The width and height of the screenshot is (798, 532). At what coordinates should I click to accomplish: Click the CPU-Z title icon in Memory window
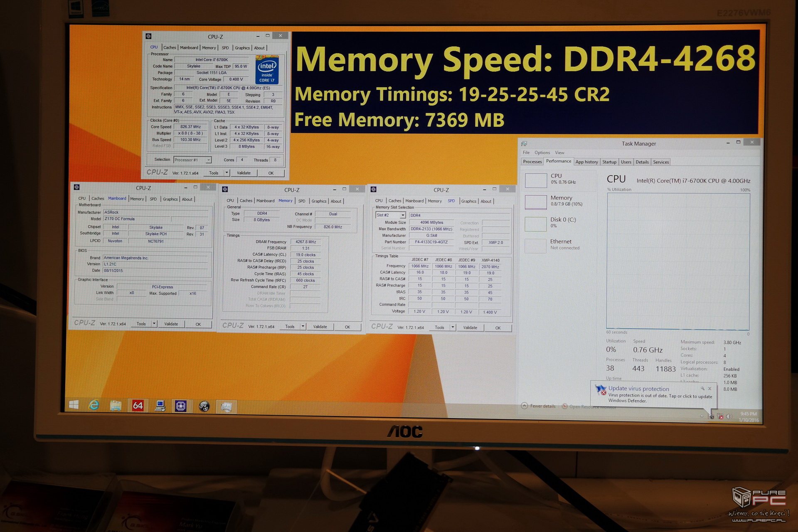(225, 189)
